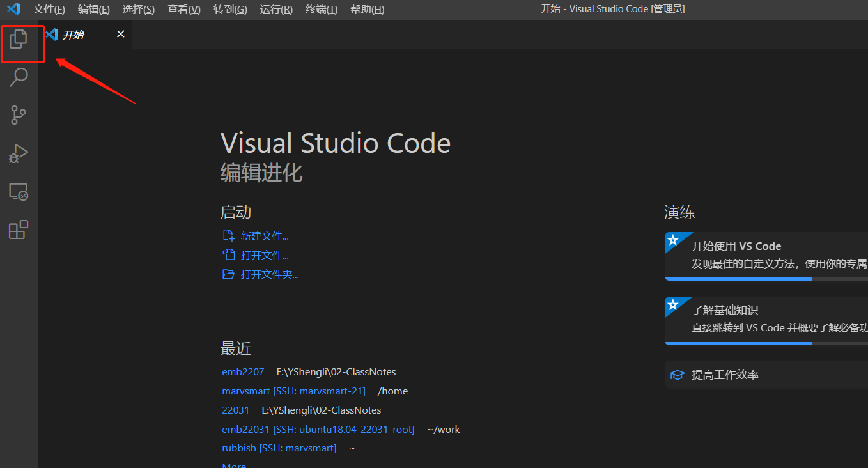Click the VS Code logo in title bar
Viewport: 868px width, 468px height.
[13, 9]
